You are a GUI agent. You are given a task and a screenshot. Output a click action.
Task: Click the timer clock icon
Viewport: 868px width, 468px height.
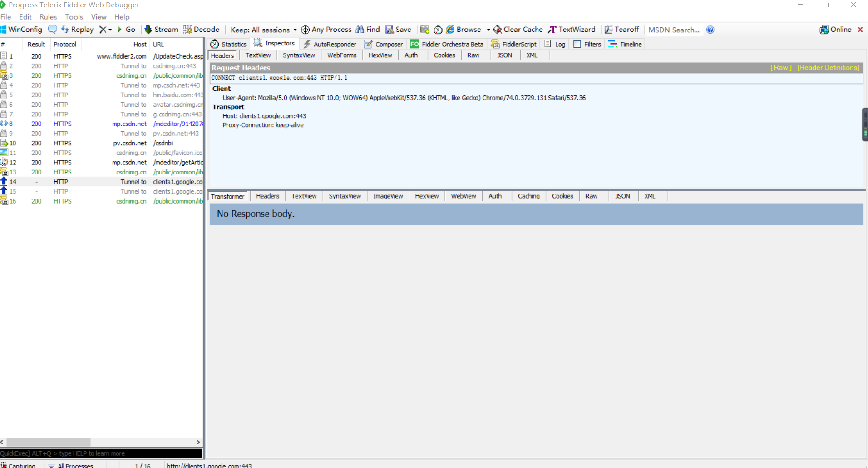click(438, 30)
